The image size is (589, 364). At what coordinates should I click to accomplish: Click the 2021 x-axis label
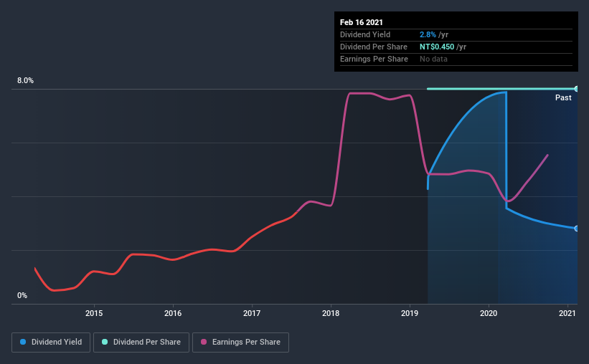tap(567, 313)
